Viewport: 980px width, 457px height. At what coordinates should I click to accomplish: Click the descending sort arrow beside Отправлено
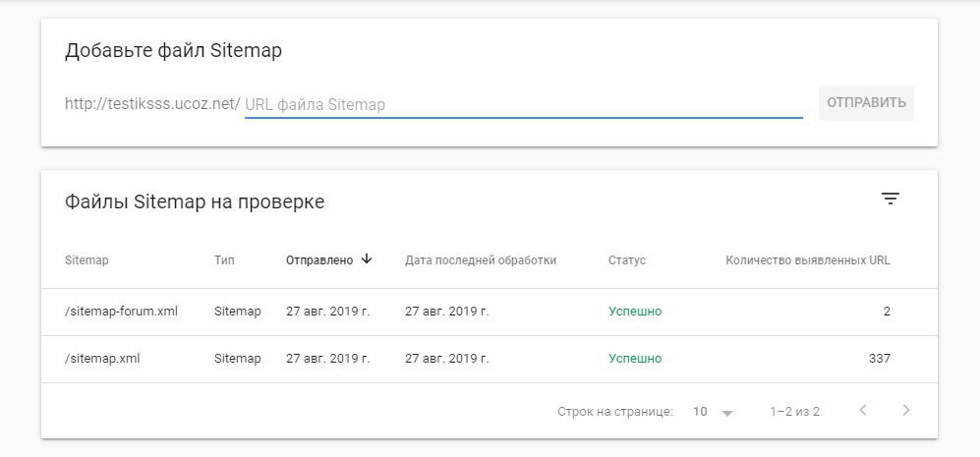[367, 259]
